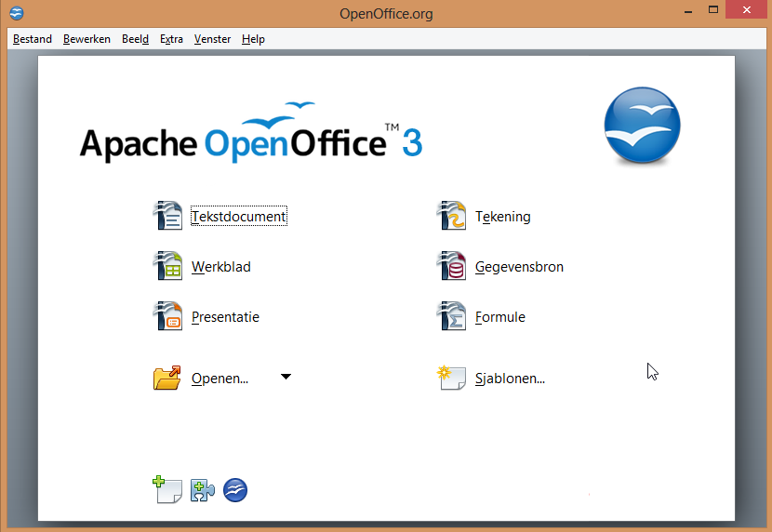The width and height of the screenshot is (772, 532).
Task: Open the Beeld menu
Action: pos(136,39)
